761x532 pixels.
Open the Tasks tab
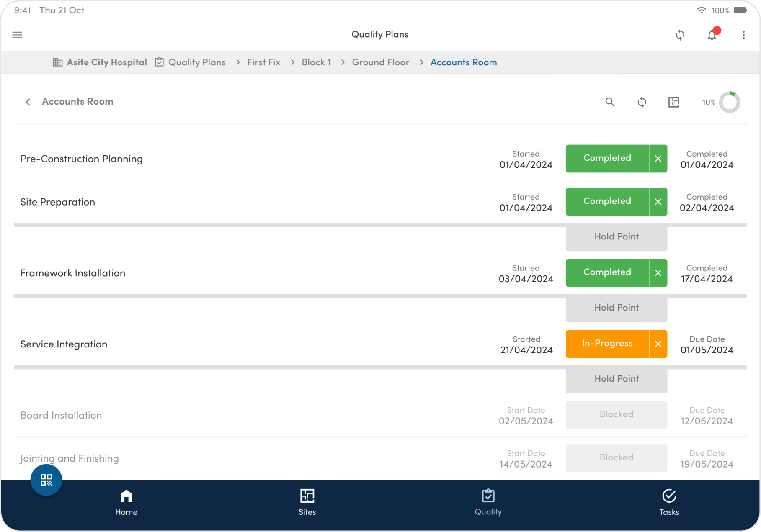click(669, 502)
